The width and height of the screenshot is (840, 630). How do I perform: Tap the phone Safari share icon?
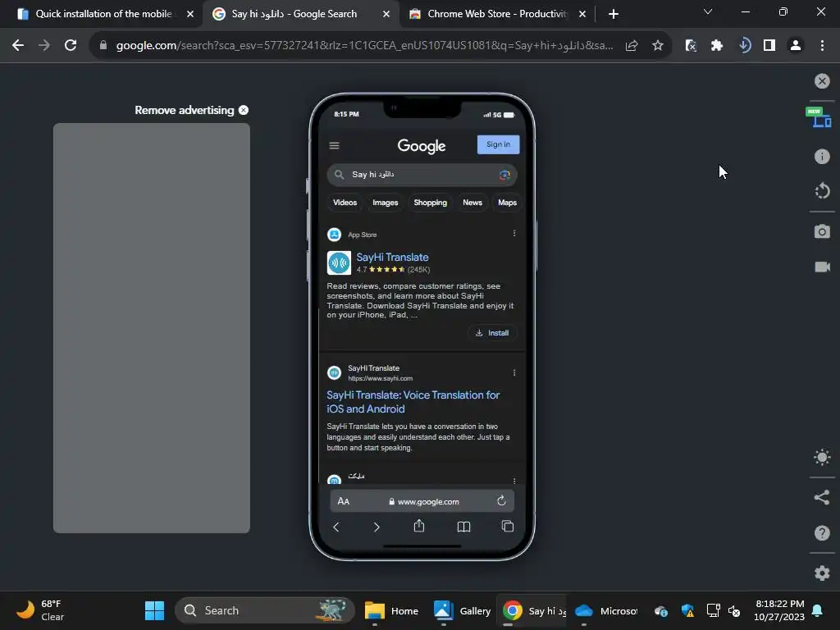click(x=419, y=526)
